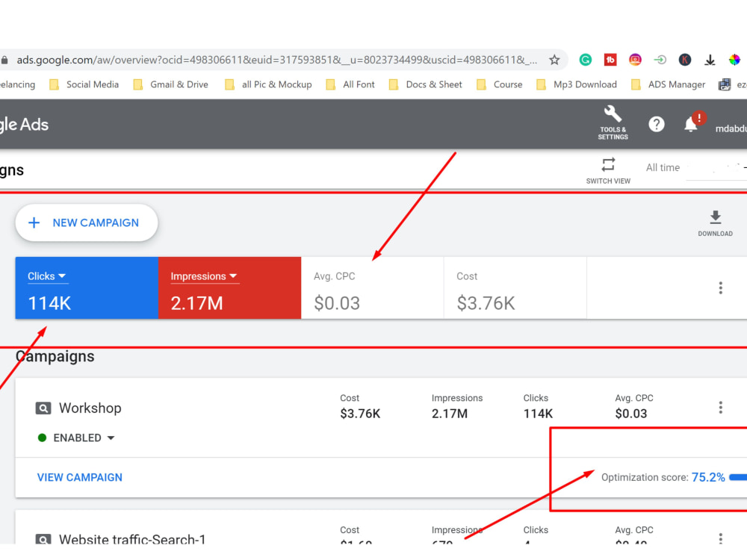Open the Instagram-style extension icon
Image resolution: width=747 pixels, height=560 pixels.
click(x=635, y=60)
